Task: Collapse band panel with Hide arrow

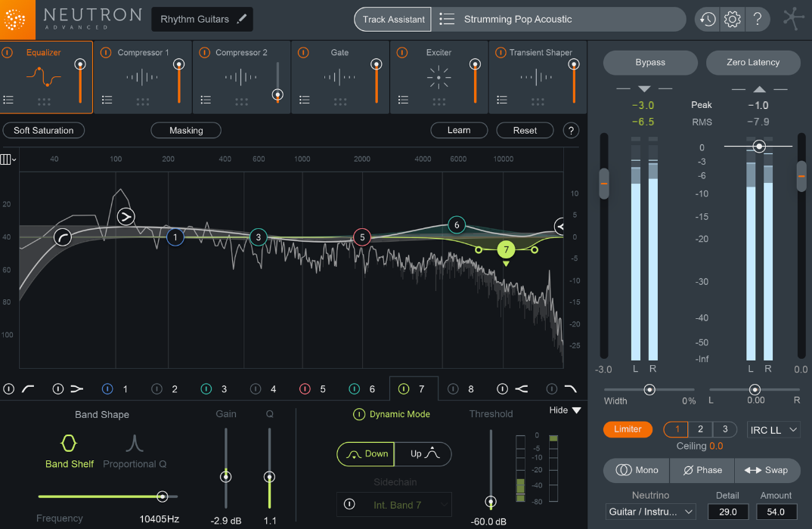Action: pyautogui.click(x=576, y=410)
